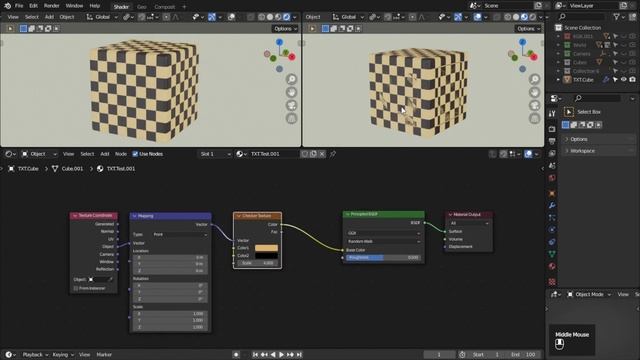Screen dimensions: 640x360
Task: Toggle the node editor pin icon
Action: pyautogui.click(x=333, y=154)
